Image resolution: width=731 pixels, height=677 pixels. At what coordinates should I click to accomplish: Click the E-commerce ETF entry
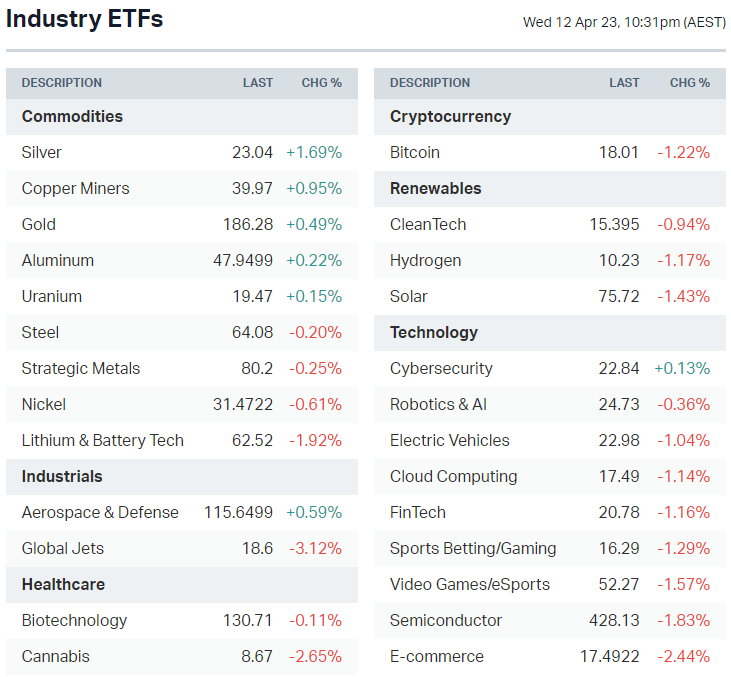(x=437, y=657)
